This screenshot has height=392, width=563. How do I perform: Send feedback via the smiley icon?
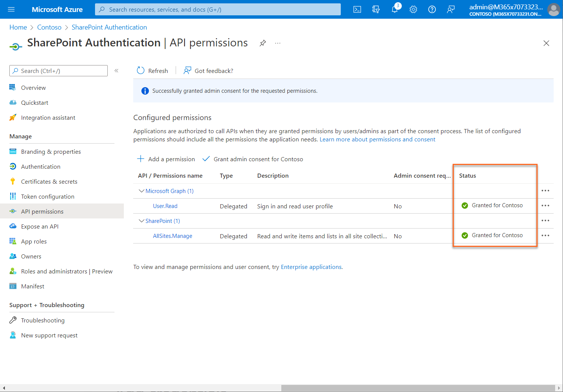click(450, 9)
